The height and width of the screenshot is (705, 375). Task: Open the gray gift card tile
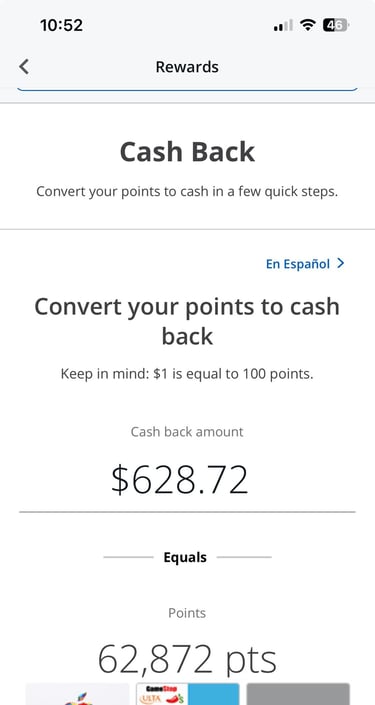pyautogui.click(x=298, y=694)
